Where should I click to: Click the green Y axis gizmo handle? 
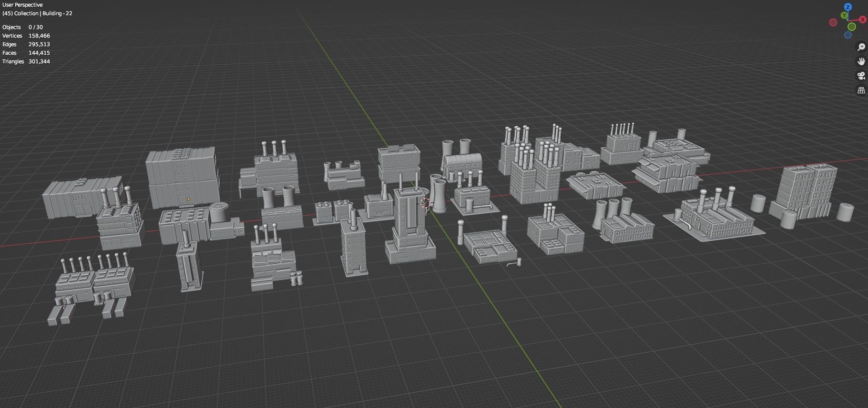pos(844,16)
